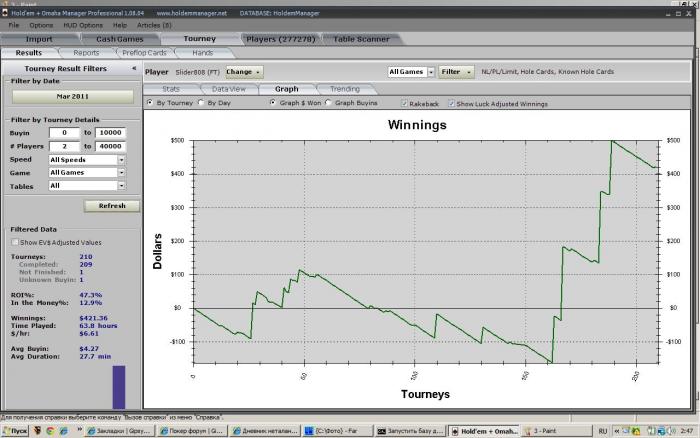
Task: Open the HUD Options menu
Action: (x=83, y=25)
